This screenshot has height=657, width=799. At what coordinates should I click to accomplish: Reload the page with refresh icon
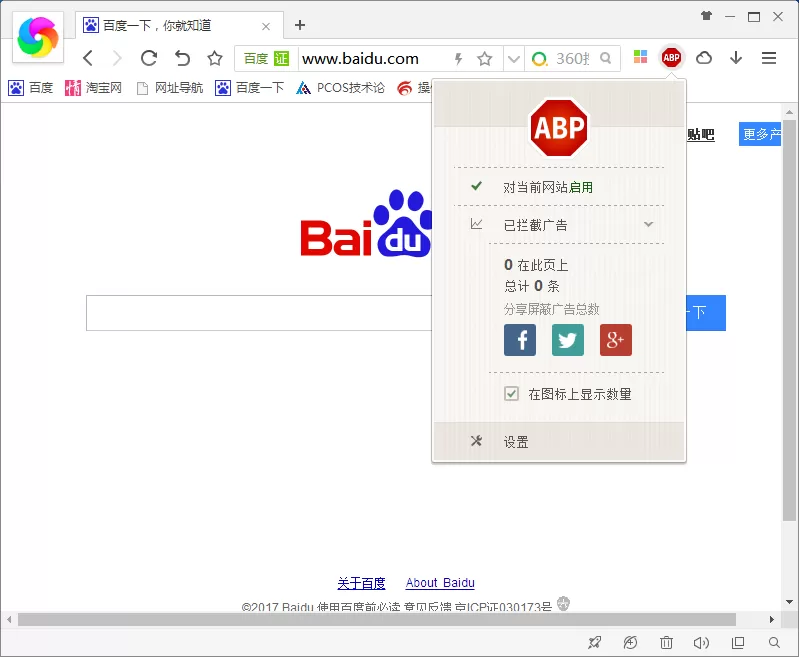point(149,58)
